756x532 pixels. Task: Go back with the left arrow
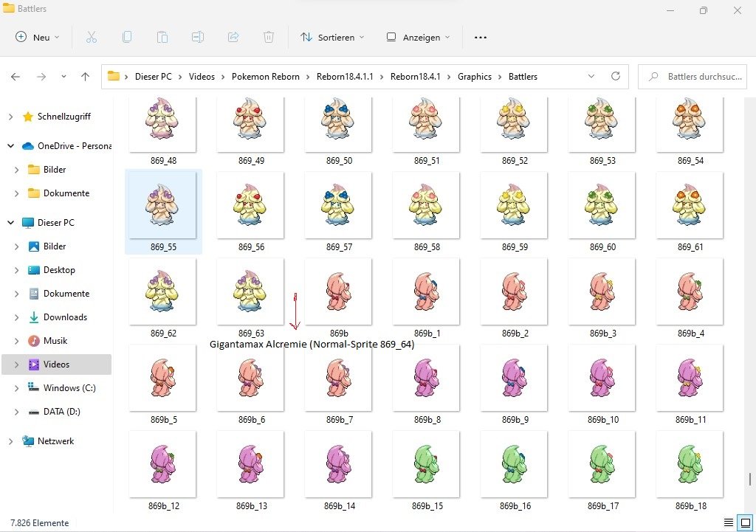coord(16,77)
